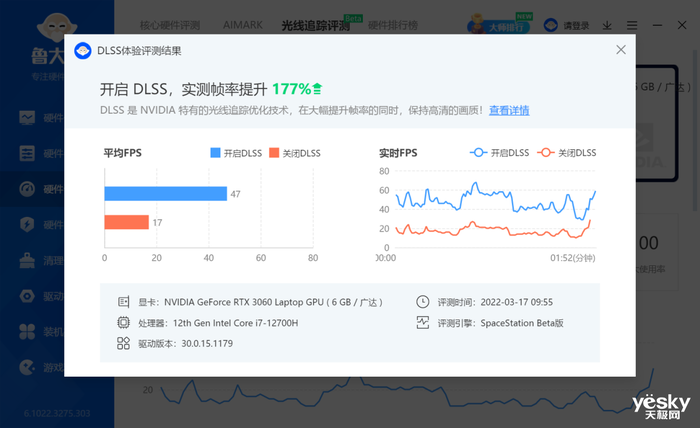Click the driver hexagon icon in sidebar

click(x=27, y=296)
